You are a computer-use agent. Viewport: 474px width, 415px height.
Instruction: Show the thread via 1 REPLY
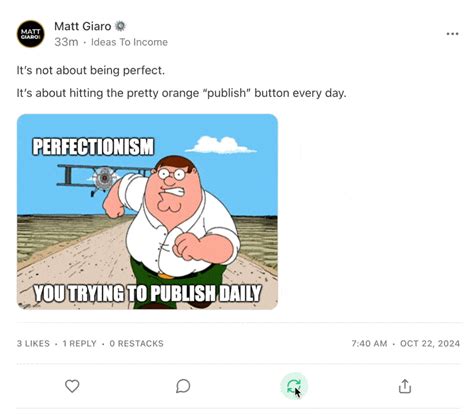point(79,343)
